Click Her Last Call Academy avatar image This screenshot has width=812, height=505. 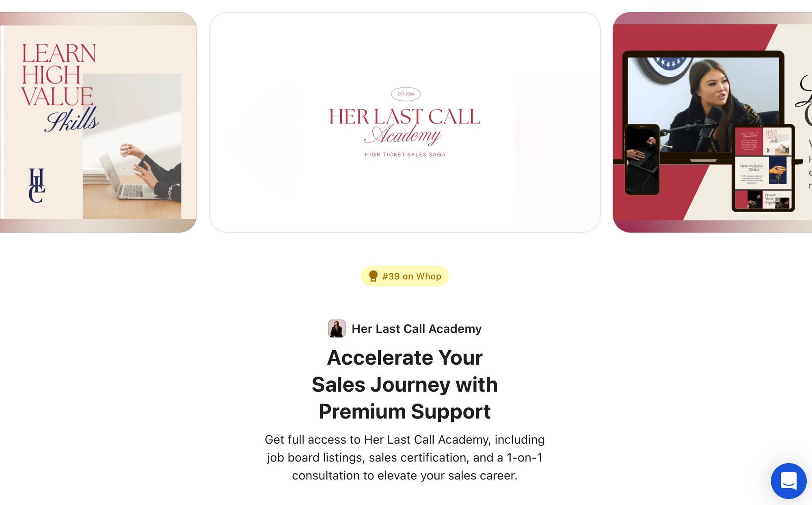coord(337,328)
